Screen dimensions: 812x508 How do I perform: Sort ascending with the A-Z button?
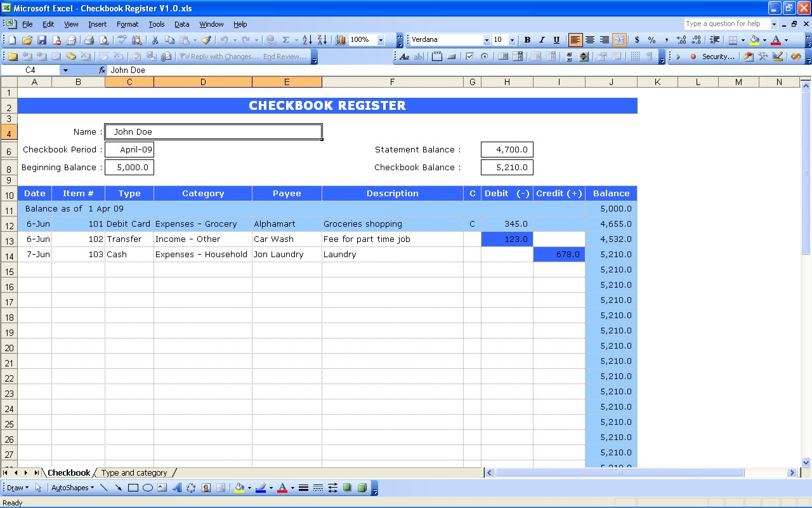307,40
